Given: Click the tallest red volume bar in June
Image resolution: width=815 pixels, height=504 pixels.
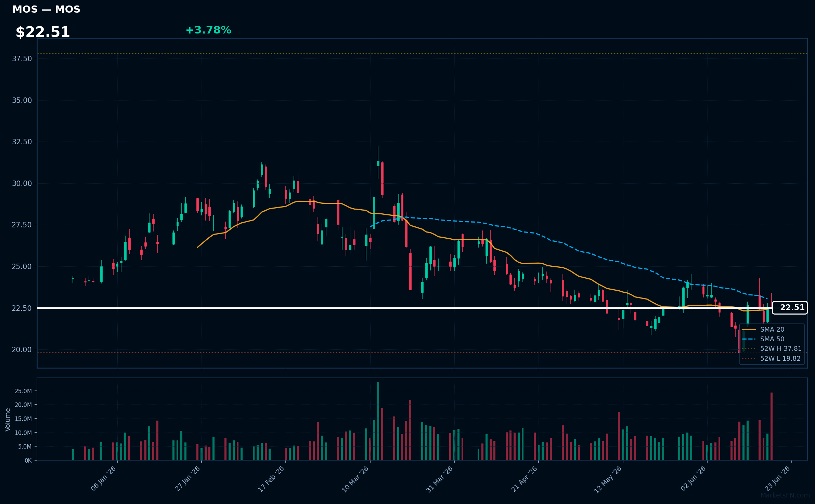Looking at the screenshot, I should (x=772, y=426).
